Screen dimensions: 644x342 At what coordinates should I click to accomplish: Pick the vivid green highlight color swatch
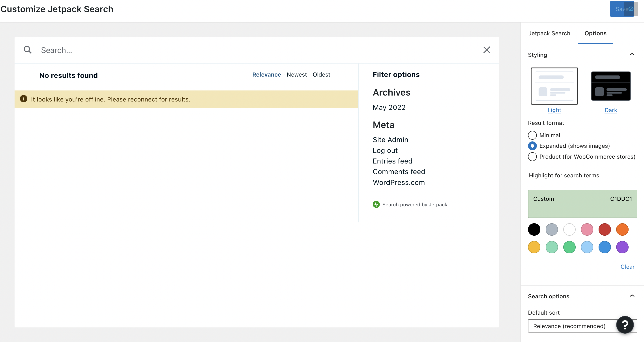pyautogui.click(x=569, y=247)
